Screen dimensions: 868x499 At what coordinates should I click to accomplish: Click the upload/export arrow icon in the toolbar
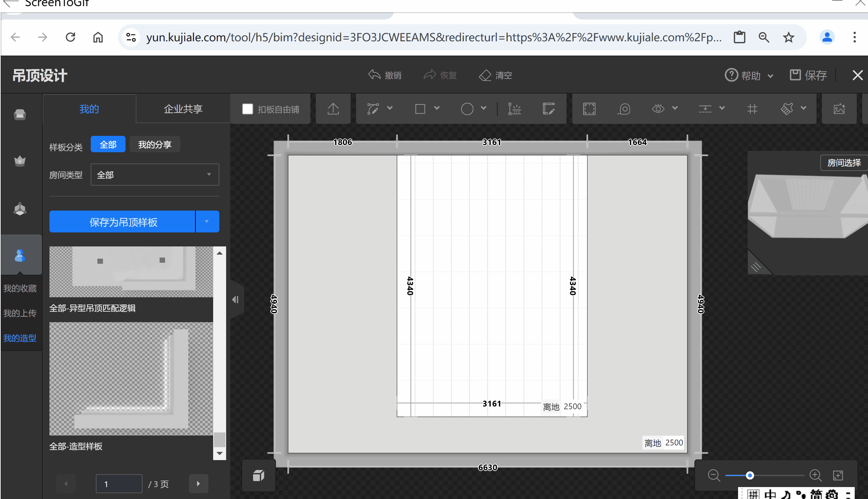[x=333, y=109]
